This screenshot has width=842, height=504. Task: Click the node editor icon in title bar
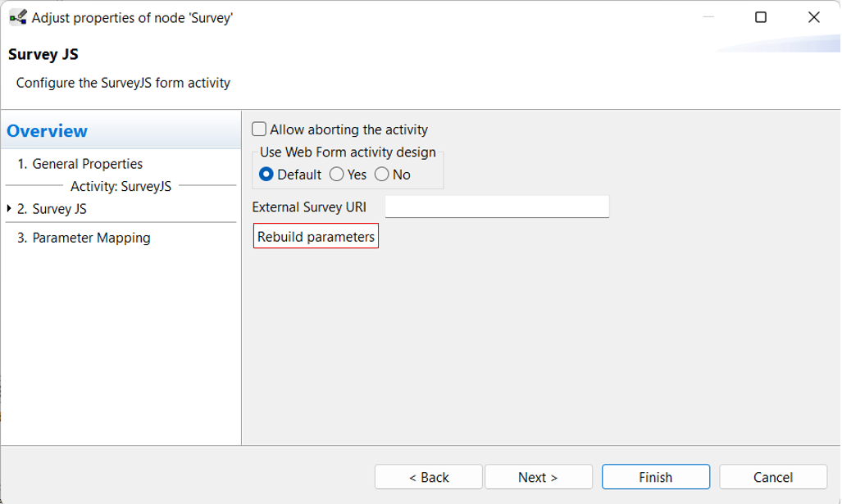[x=18, y=17]
